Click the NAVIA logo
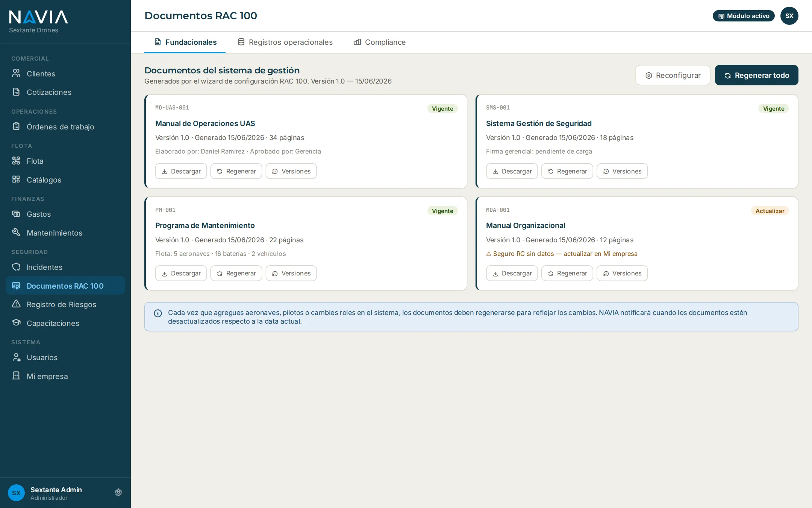This screenshot has height=508, width=812. click(38, 17)
